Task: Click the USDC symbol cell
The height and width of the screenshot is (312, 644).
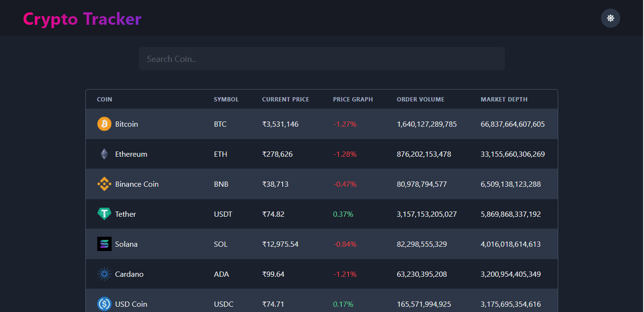Action: [224, 304]
